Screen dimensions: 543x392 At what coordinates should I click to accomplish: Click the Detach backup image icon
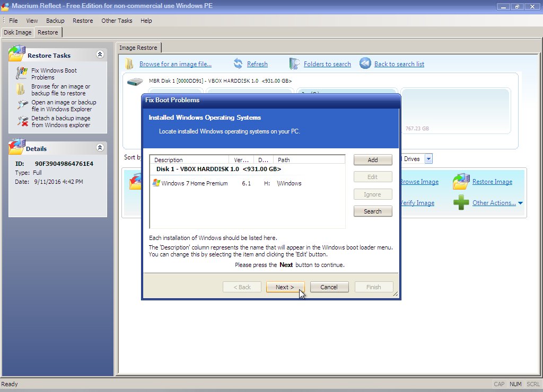coord(21,121)
